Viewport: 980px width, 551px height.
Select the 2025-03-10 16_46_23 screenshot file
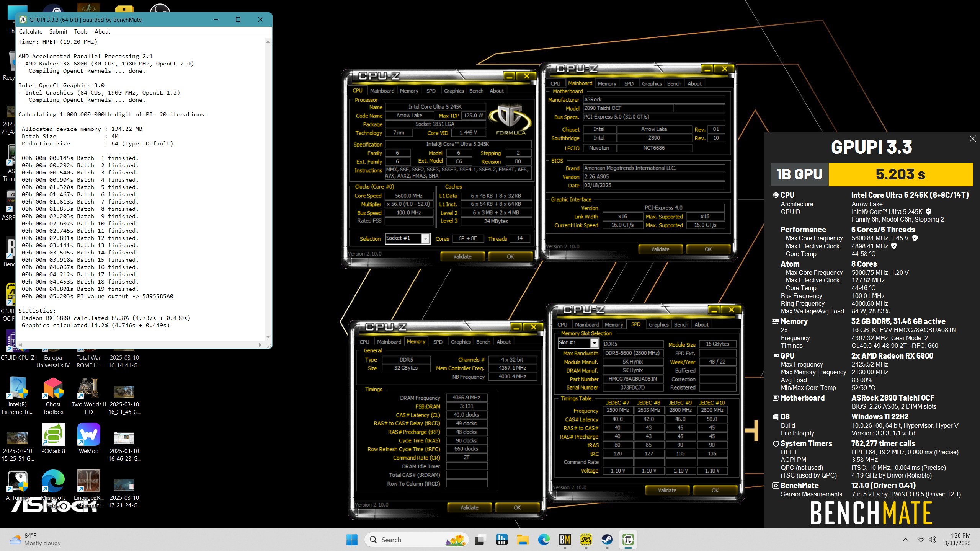124,447
